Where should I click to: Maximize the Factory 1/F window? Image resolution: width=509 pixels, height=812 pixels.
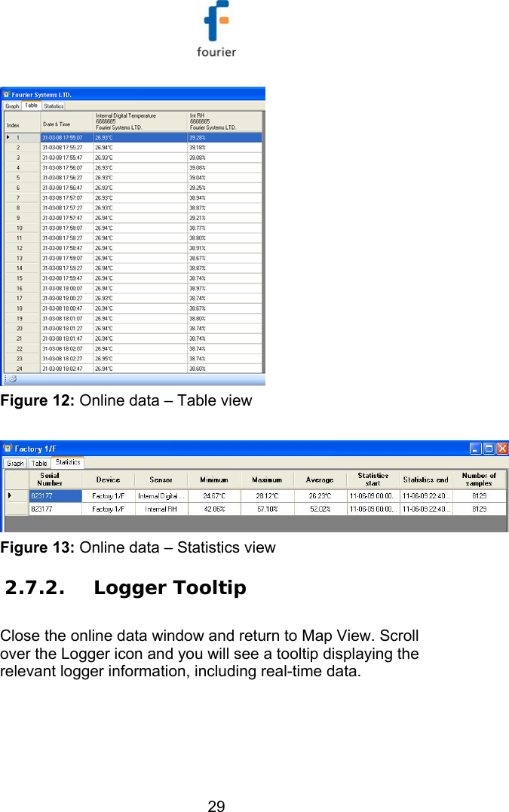[x=489, y=449]
